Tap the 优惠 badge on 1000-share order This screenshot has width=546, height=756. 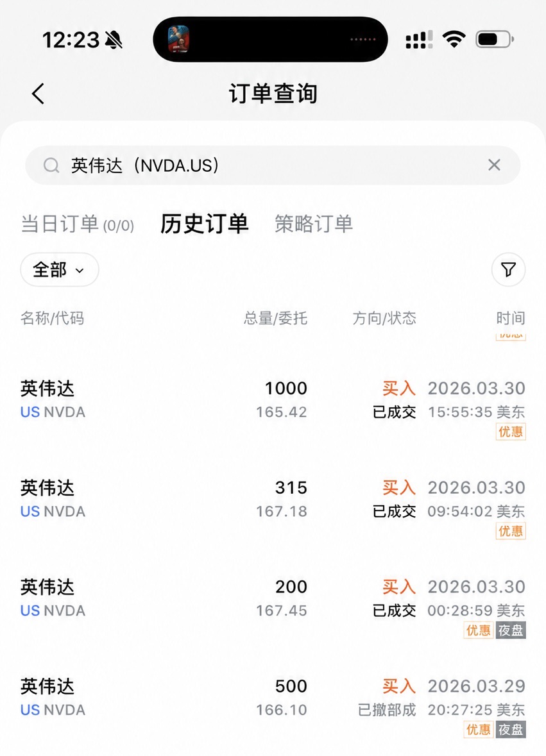511,432
